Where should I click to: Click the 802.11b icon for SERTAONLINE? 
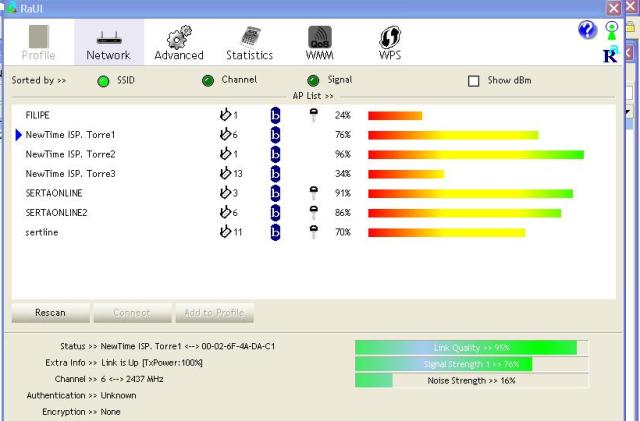(276, 193)
